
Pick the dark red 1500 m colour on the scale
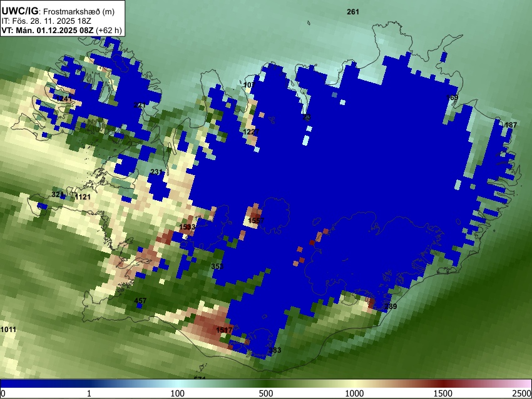(443, 383)
